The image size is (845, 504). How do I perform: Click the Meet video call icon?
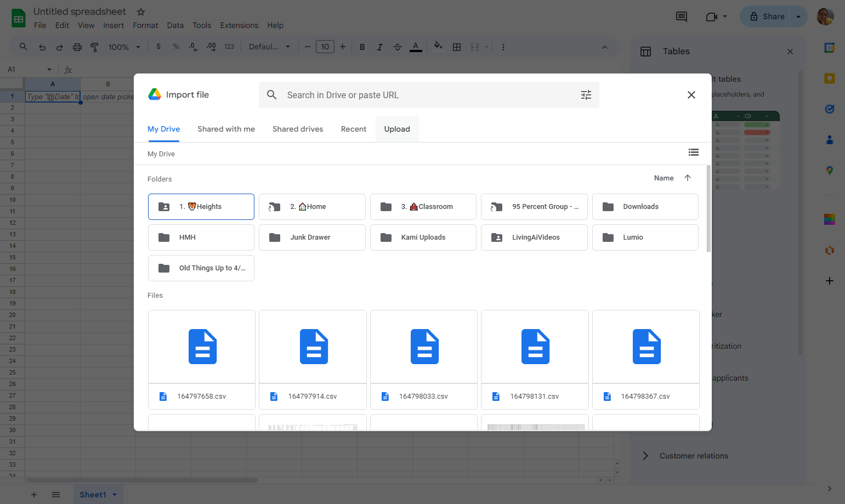coord(712,16)
